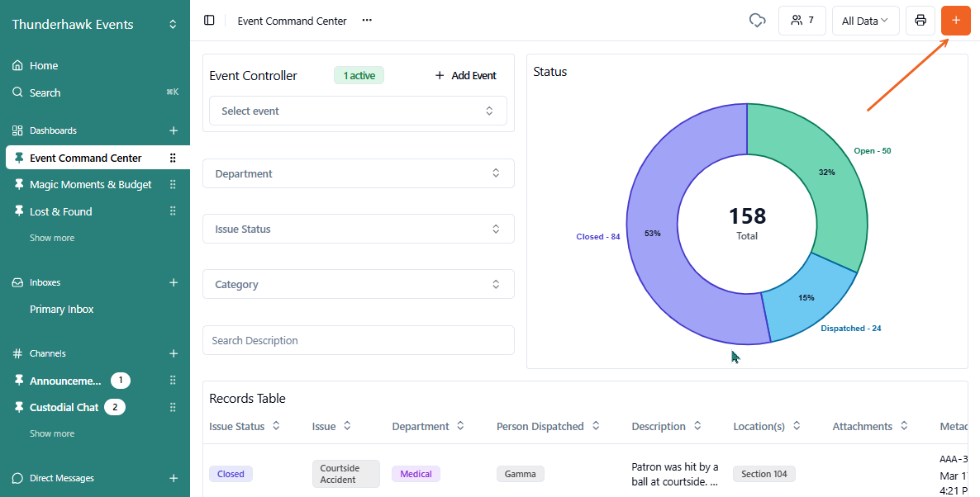Image resolution: width=980 pixels, height=497 pixels.
Task: Open the cloud sync status icon
Action: 757,21
